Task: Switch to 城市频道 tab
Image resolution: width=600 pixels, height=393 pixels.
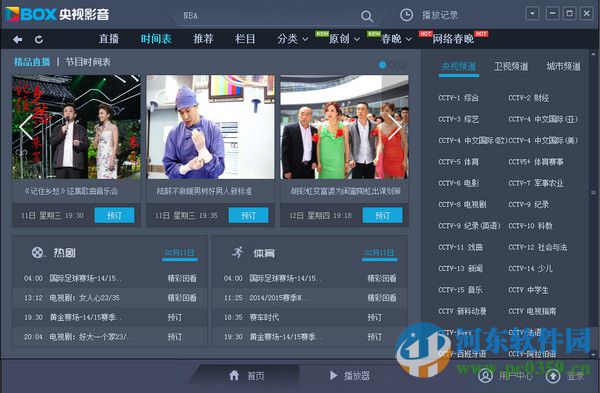Action: pyautogui.click(x=564, y=67)
